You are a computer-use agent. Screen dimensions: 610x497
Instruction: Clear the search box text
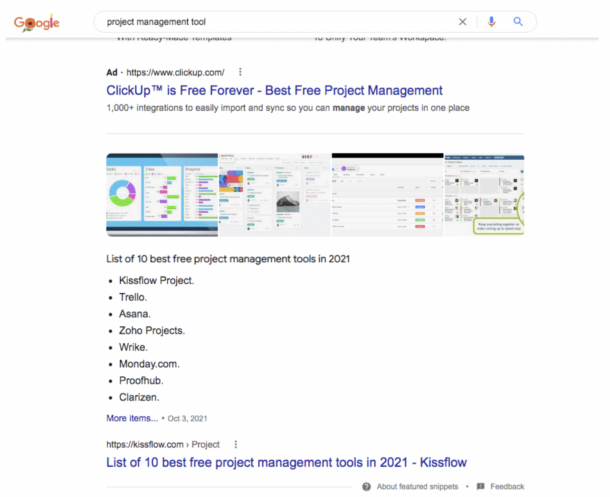coord(462,21)
